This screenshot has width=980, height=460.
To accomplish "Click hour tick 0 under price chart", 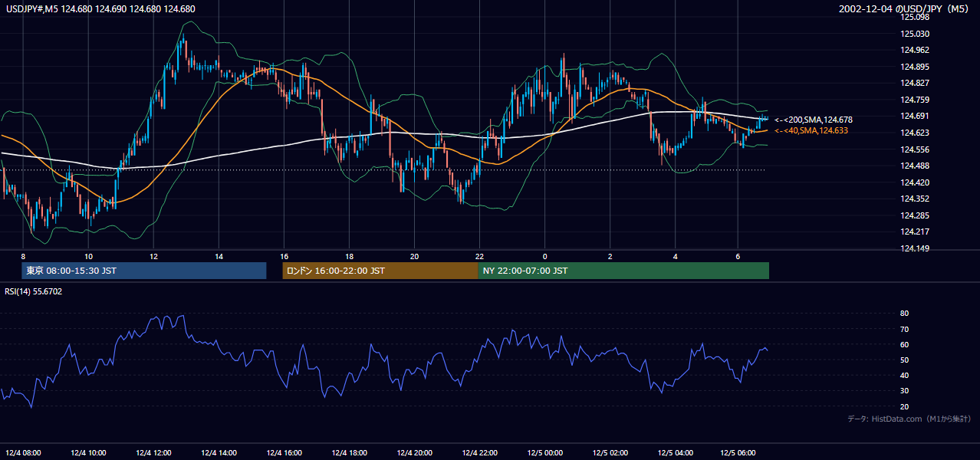I will click(x=544, y=256).
